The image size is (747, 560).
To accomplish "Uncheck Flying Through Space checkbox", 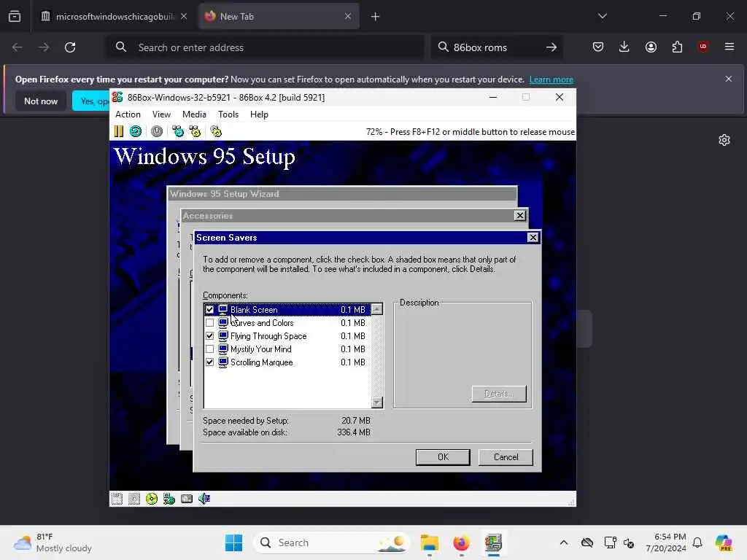I will pyautogui.click(x=209, y=335).
